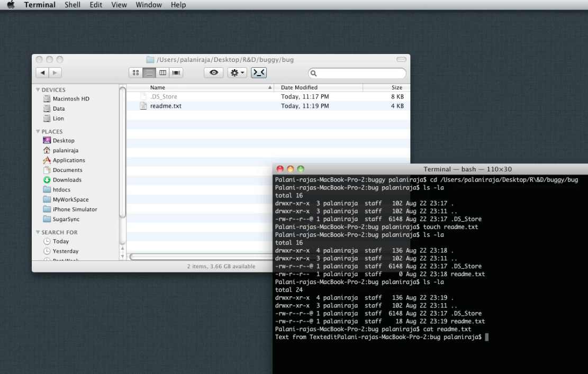588x374 pixels.
Task: Select the Lion volume in sidebar
Action: (x=53, y=118)
